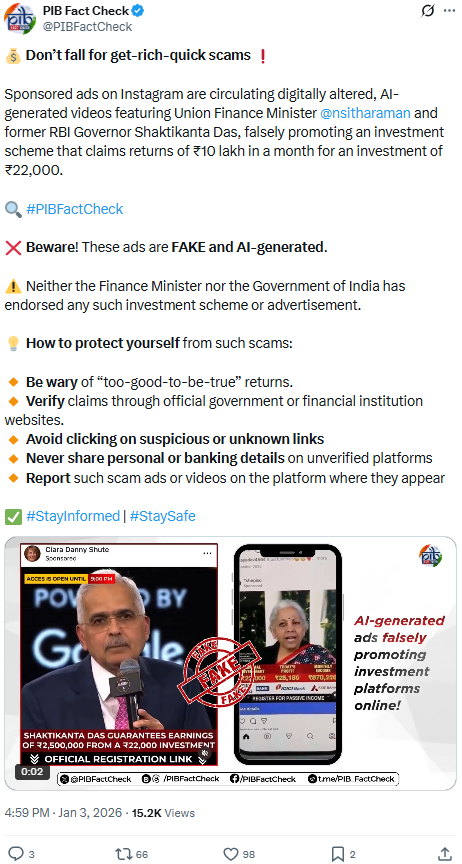Click the @PIBFactCheck handle under name

87,26
